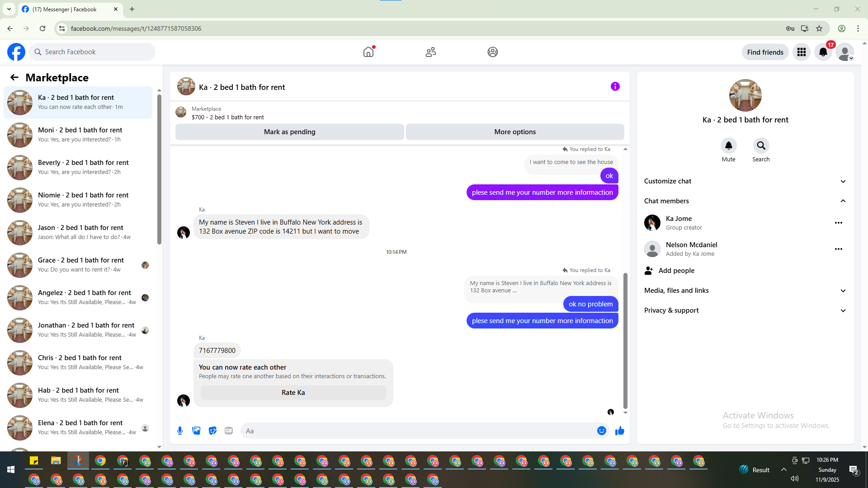Open the Chris 2 bed 1 bath chat
The width and height of the screenshot is (868, 488).
[x=78, y=363]
